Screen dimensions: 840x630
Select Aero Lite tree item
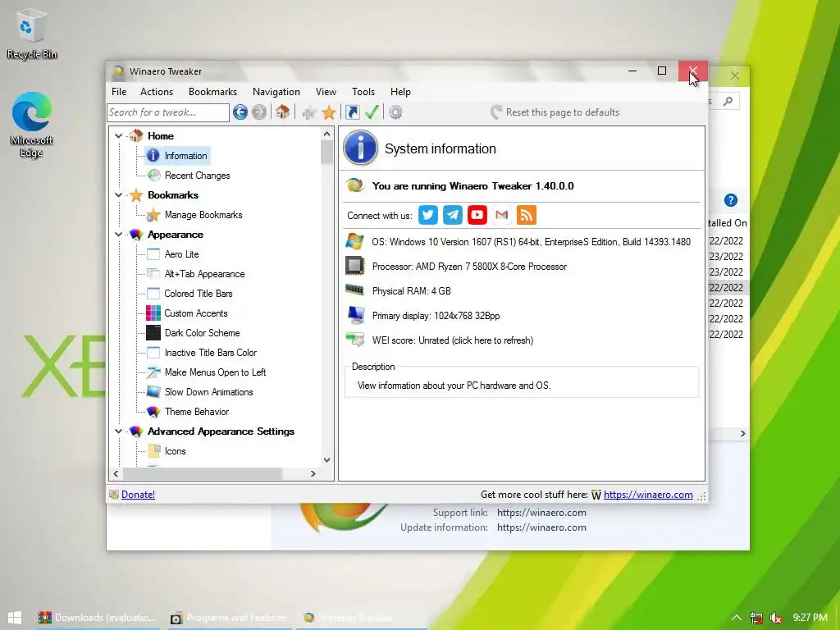pyautogui.click(x=181, y=254)
